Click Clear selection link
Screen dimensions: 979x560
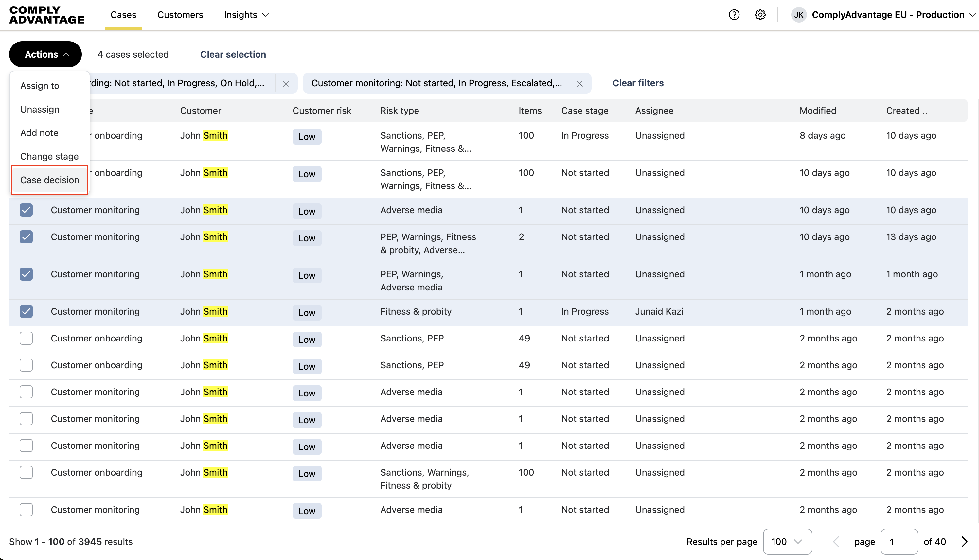pos(233,54)
